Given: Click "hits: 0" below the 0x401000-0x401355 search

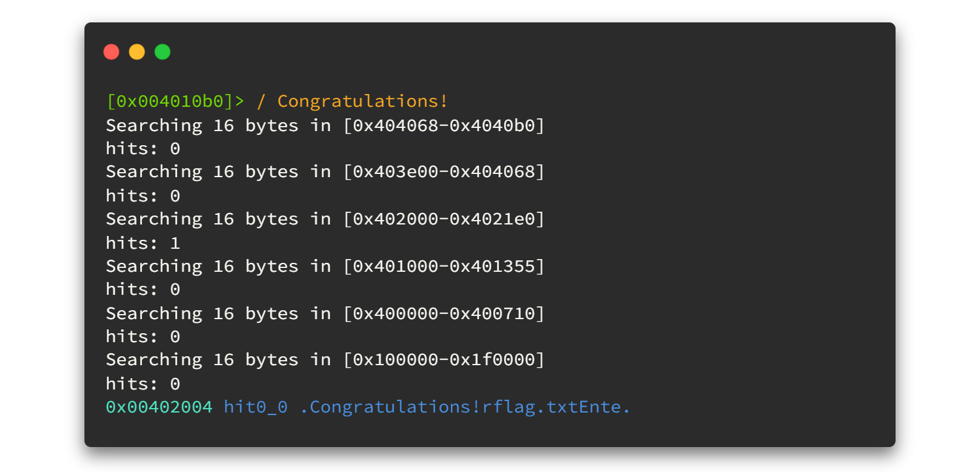Looking at the screenshot, I should point(143,290).
